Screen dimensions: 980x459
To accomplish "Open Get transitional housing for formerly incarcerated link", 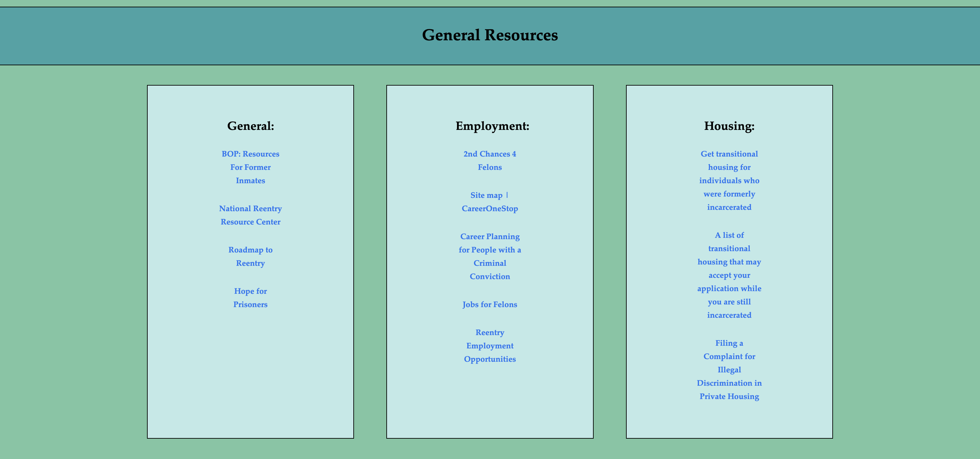I will (729, 181).
